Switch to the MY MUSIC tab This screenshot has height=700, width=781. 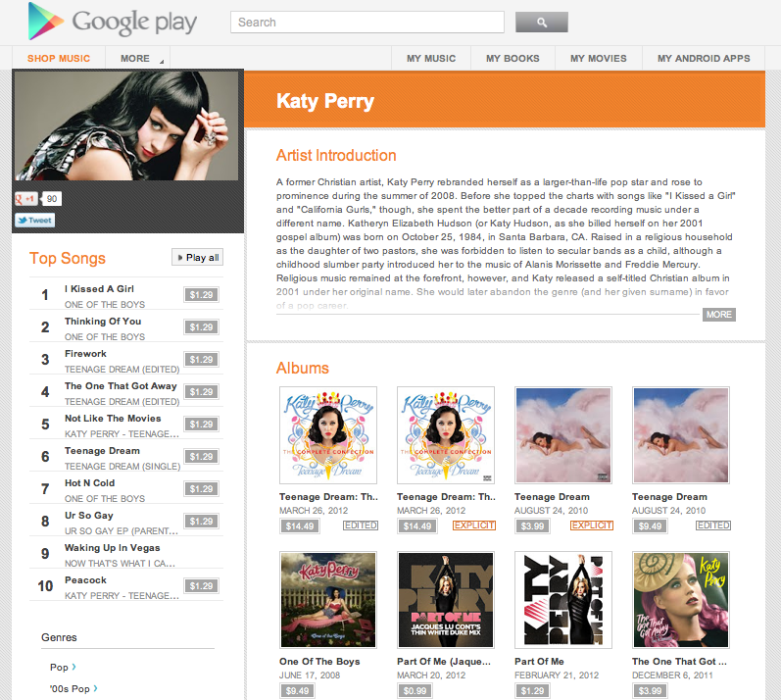[x=431, y=58]
